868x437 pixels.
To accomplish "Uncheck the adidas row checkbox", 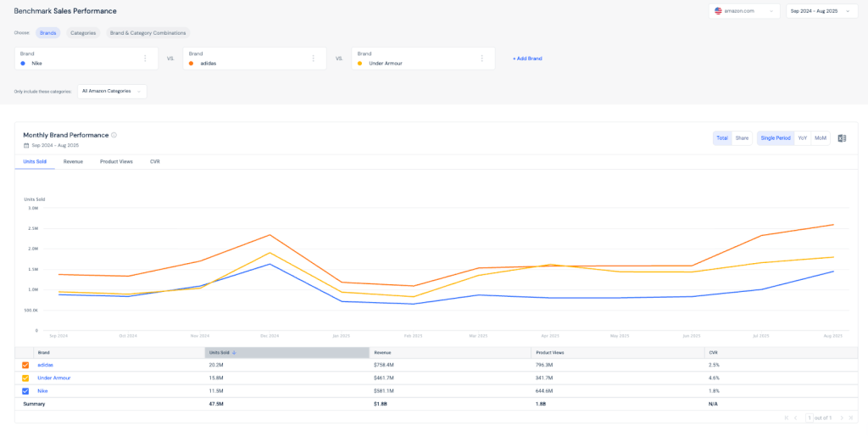I will pyautogui.click(x=25, y=365).
